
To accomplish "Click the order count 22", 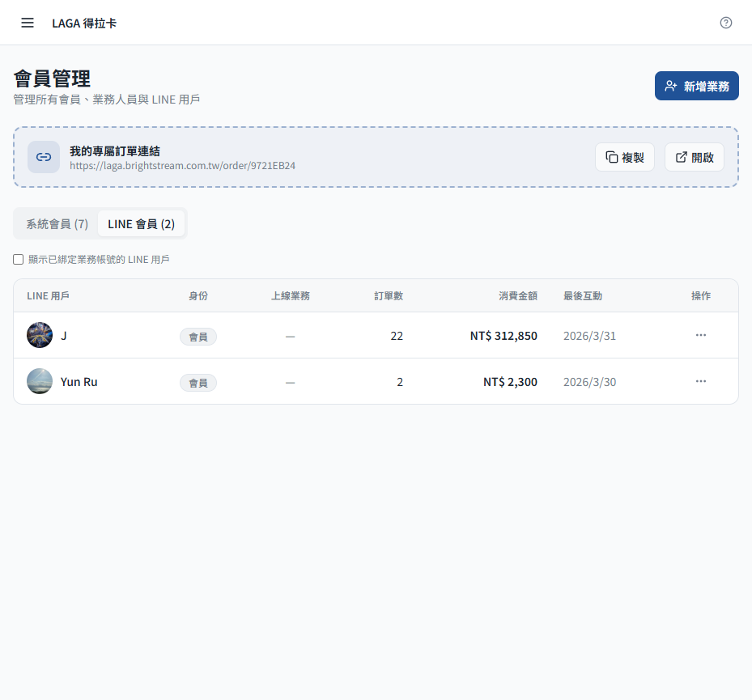I will tap(397, 336).
